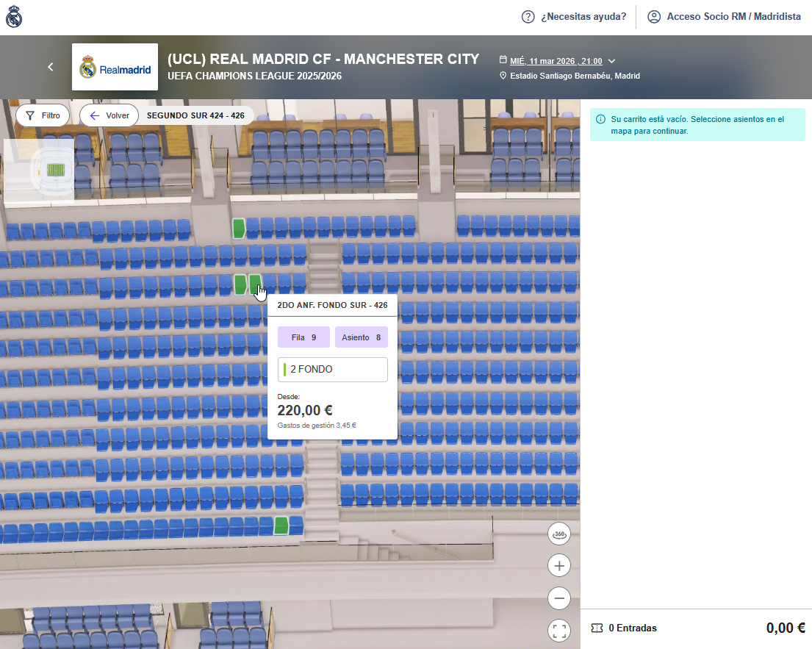Open the Filtro seat filter
The width and height of the screenshot is (812, 649).
[43, 115]
